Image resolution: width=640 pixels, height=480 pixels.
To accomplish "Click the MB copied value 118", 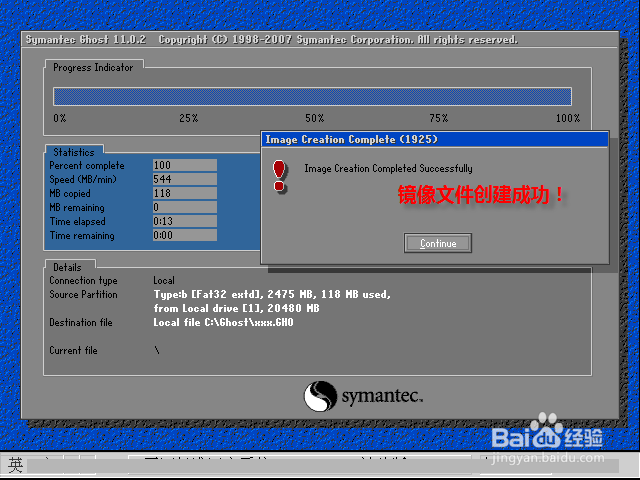I will coord(184,193).
